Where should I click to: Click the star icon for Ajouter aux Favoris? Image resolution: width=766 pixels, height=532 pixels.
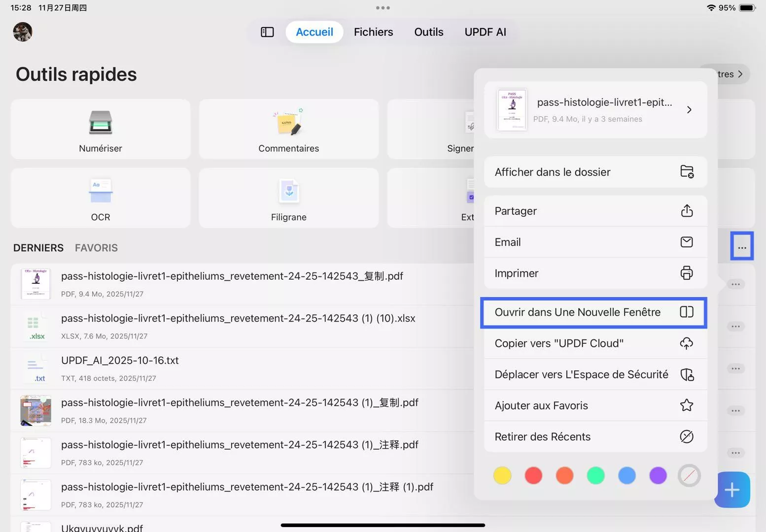(x=687, y=405)
